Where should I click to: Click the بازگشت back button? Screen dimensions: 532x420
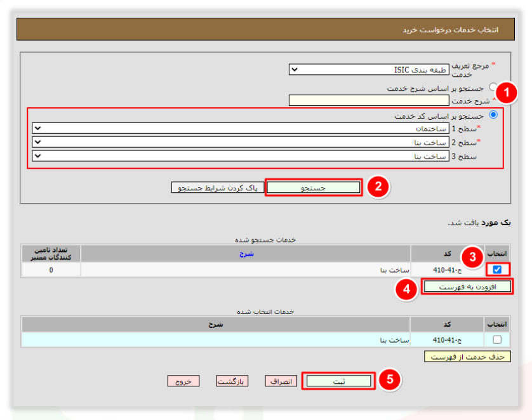click(x=232, y=381)
